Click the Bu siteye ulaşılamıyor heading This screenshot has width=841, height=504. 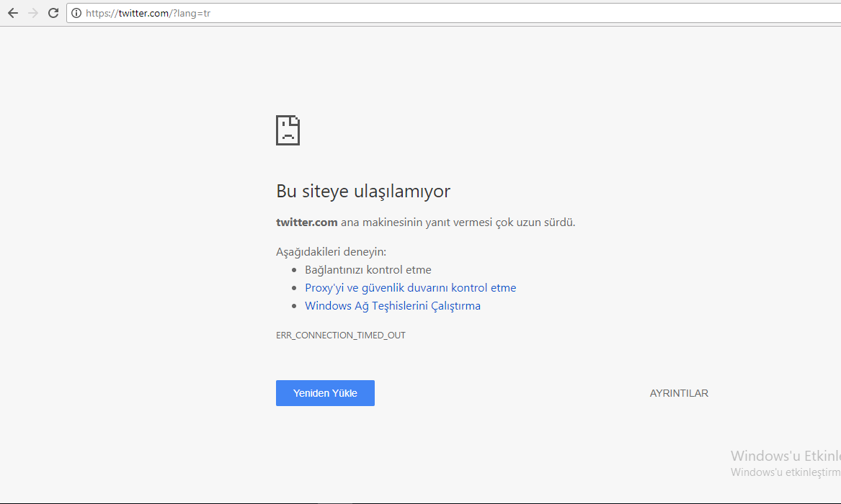(x=363, y=191)
